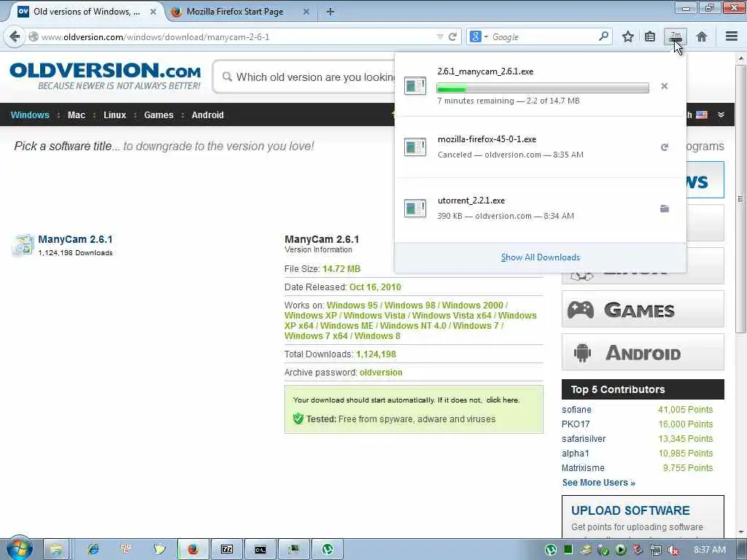Click the page vertical scrollbar thumb
Image resolution: width=747 pixels, height=560 pixels.
click(740, 199)
